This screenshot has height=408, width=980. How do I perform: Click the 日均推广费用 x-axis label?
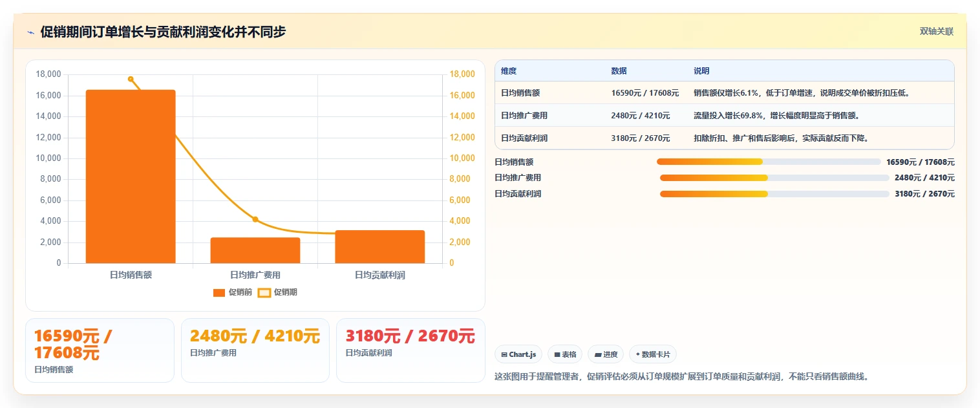click(255, 275)
